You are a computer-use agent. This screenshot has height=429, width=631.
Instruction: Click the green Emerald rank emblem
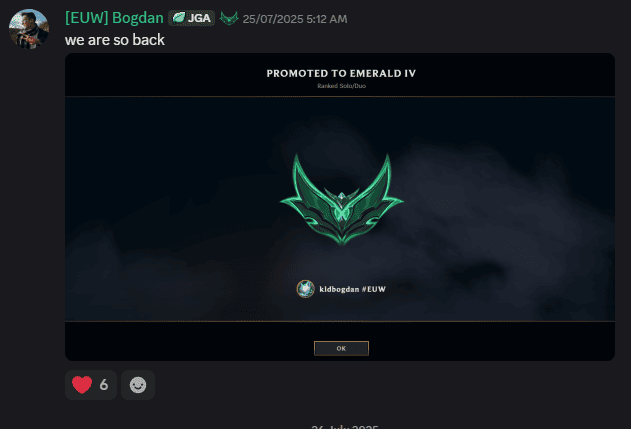click(x=341, y=200)
